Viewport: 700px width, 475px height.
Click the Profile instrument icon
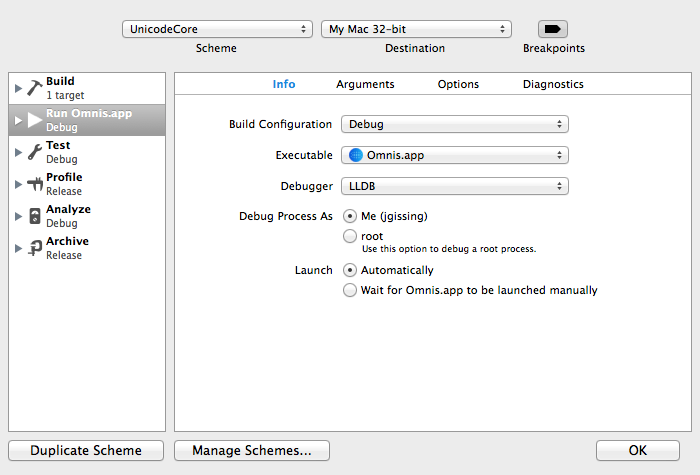pos(34,184)
